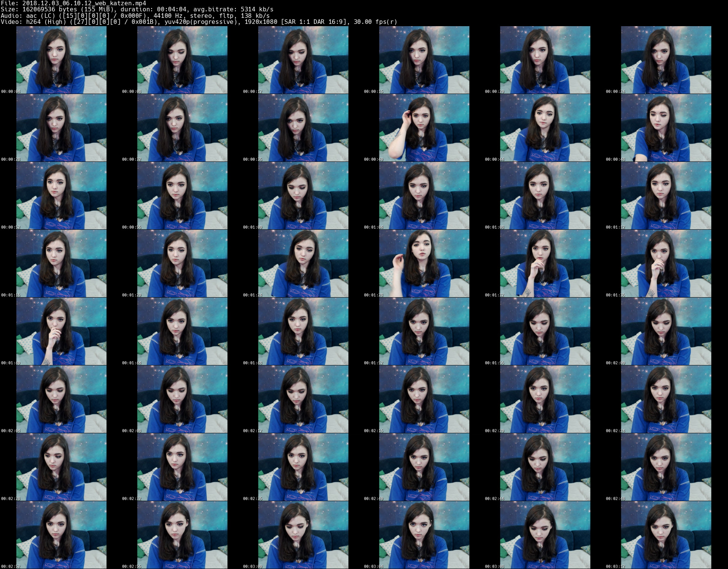Open the thumbnail at timestamp 00:01:28
728x569 pixels.
424,263
